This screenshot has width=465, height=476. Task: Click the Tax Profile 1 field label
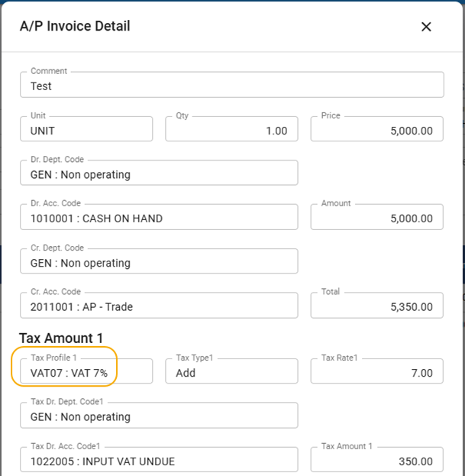[53, 358]
